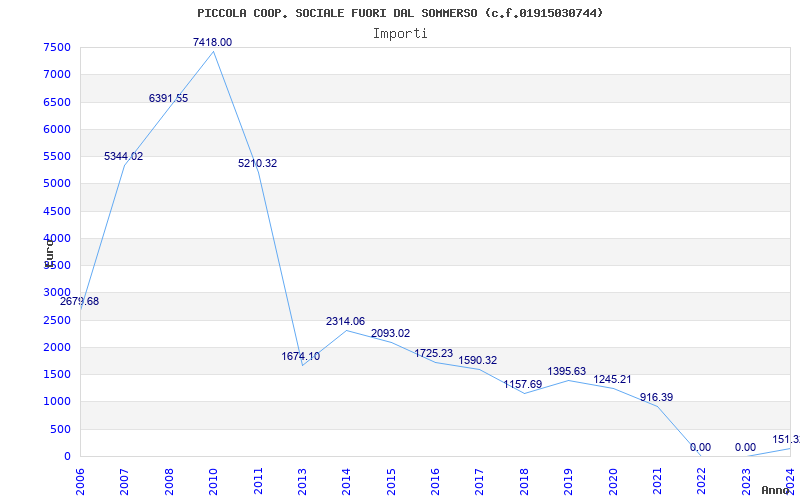Click the 0.00 label above 2022
Viewport: 800px width, 500px height.
(701, 447)
